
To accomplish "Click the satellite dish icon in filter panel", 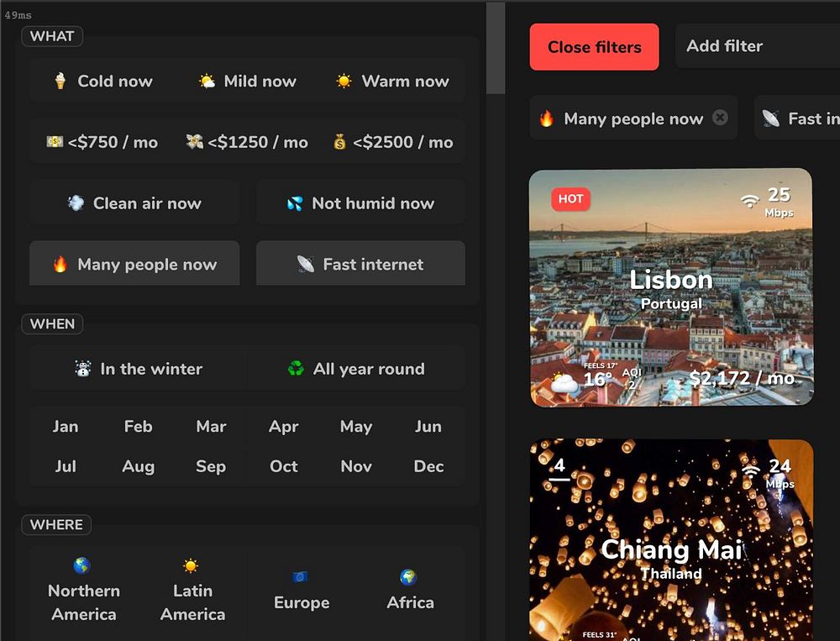I will pos(306,264).
